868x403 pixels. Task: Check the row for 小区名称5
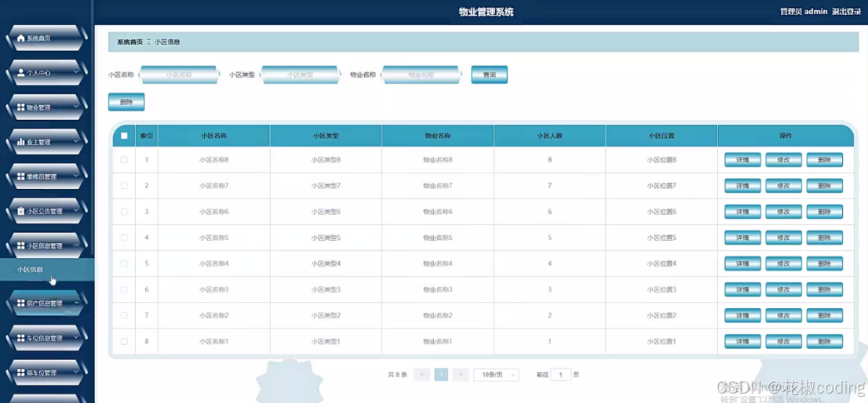point(124,238)
